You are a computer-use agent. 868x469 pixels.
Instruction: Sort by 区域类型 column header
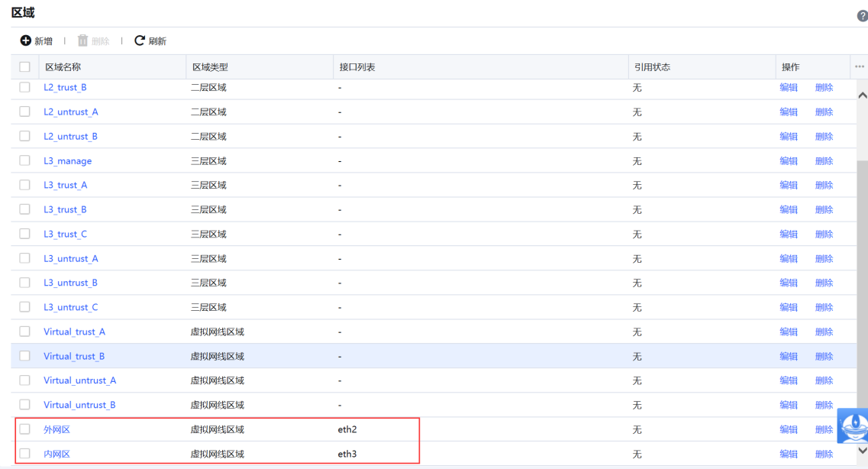tap(210, 67)
